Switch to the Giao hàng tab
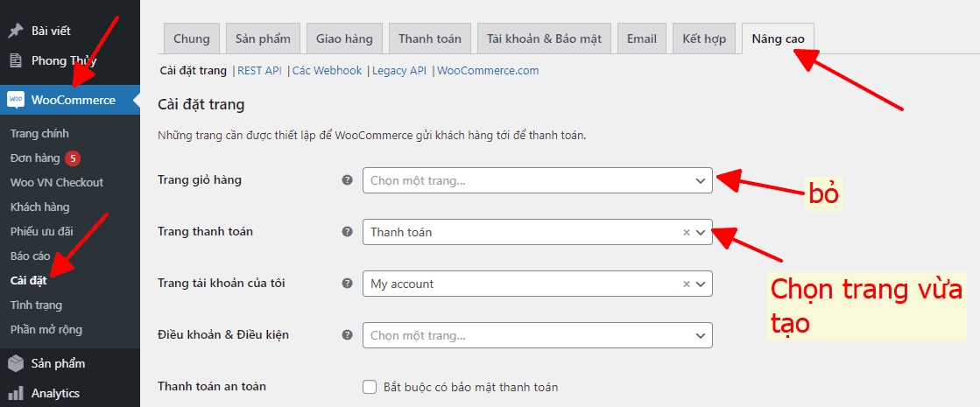Screen dimensions: 980x407 pyautogui.click(x=344, y=39)
